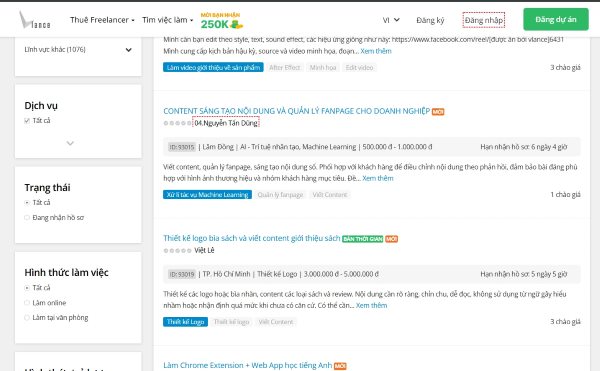Click Xem thêm in video edit description
This screenshot has height=371, width=600.
point(376,51)
